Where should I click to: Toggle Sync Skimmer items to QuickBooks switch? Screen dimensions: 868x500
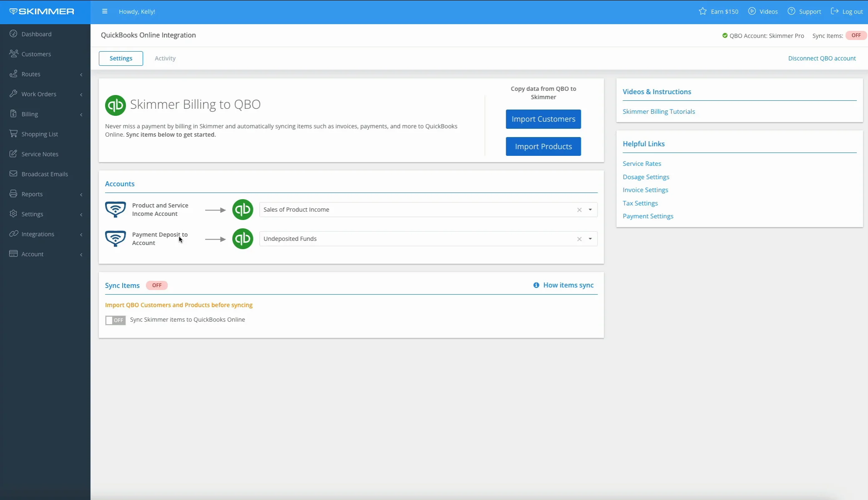click(115, 320)
